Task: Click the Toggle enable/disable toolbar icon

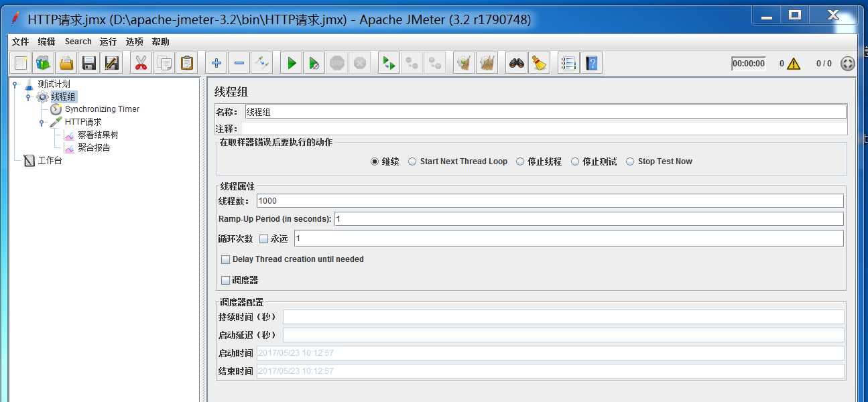Action: pyautogui.click(x=261, y=64)
